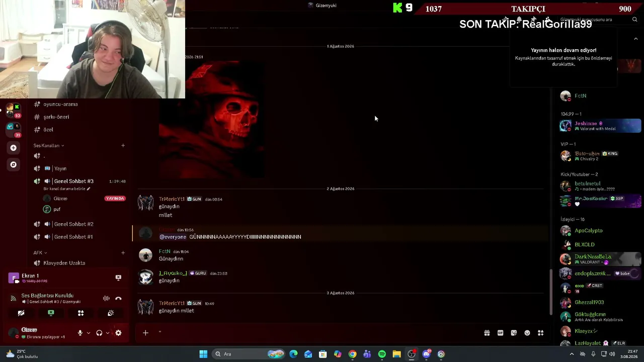This screenshot has height=362, width=644.
Task: Open member DarkNessBeLa in the member list
Action: (x=600, y=259)
